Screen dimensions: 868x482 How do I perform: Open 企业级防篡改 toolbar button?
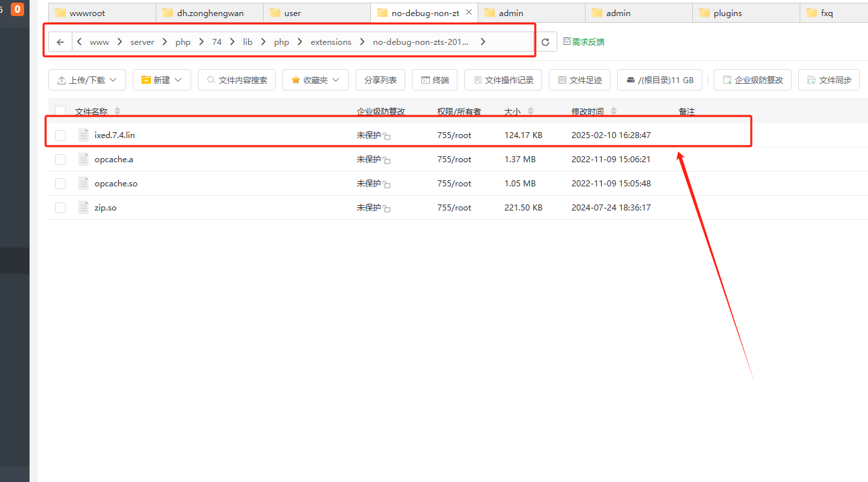753,80
